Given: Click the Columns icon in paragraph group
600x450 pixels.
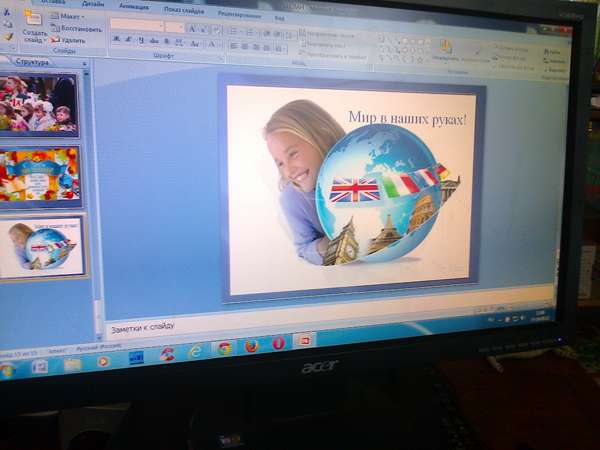Looking at the screenshot, I should coord(281,49).
